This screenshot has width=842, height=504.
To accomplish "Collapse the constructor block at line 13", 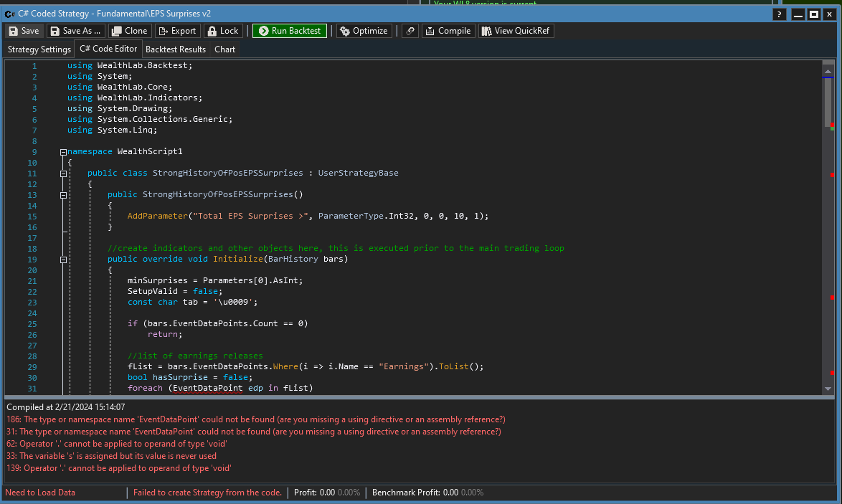I will click(x=63, y=195).
